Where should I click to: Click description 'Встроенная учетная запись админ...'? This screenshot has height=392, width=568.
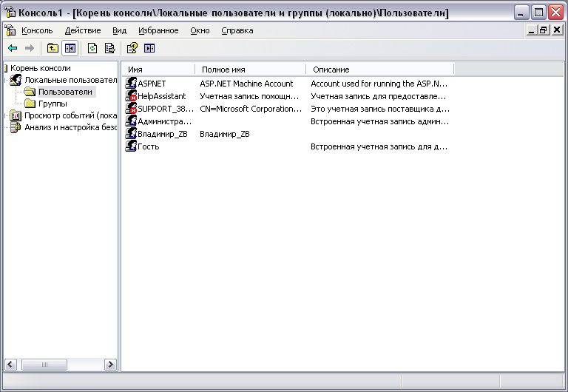(x=379, y=121)
